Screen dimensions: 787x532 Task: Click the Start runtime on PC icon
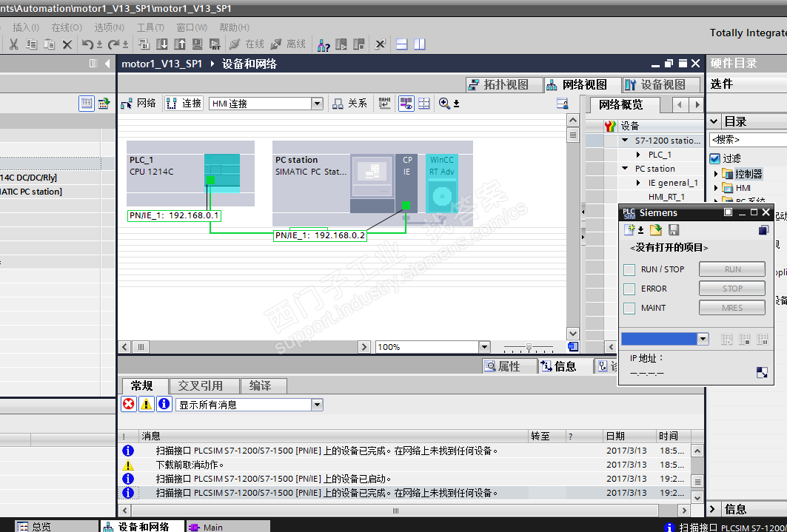[215, 44]
